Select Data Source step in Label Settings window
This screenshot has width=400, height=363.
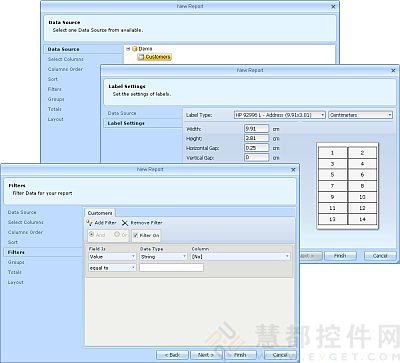point(122,113)
